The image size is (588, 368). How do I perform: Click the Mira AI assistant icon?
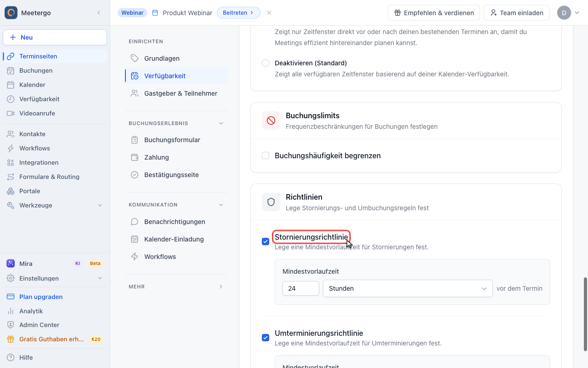[11, 264]
